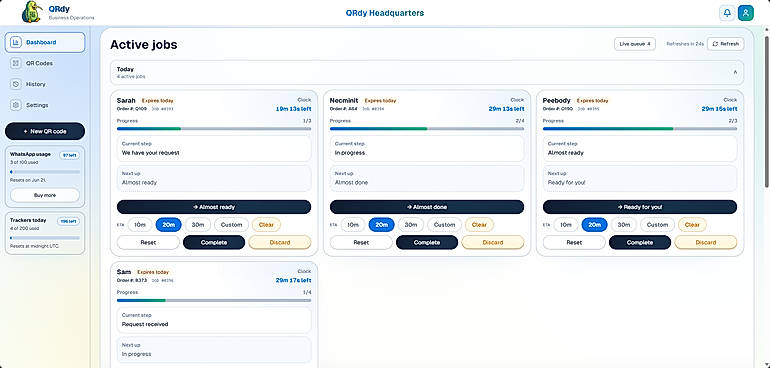Clear Necminit's ETA
The image size is (770, 368).
(x=479, y=225)
